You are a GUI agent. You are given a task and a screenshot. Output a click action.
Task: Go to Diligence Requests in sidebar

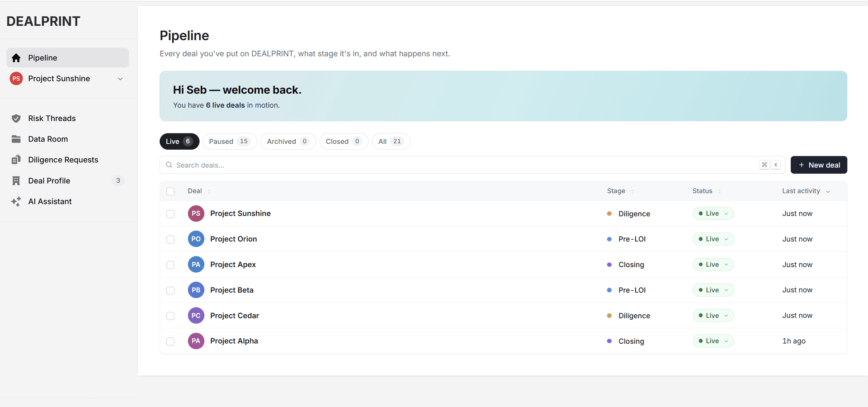[67, 160]
